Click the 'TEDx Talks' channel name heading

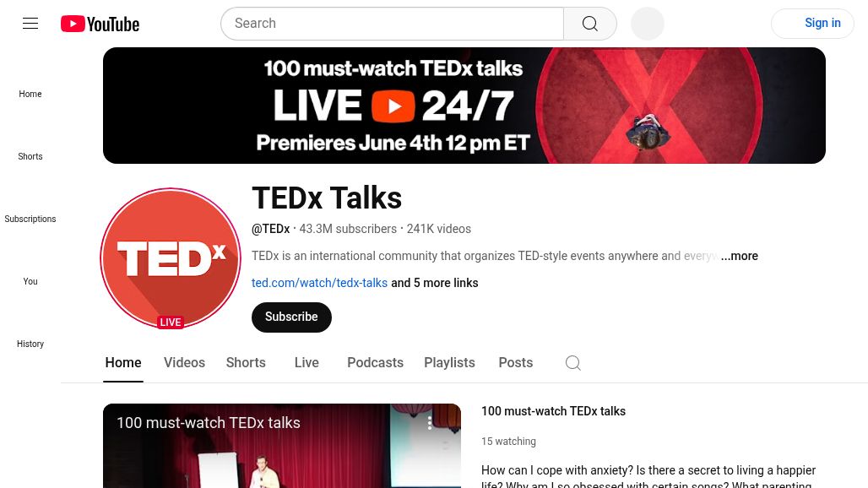[x=327, y=198]
